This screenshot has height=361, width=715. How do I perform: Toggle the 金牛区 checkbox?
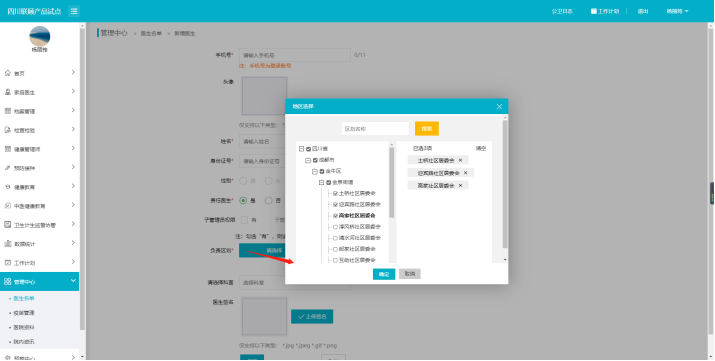pos(322,171)
